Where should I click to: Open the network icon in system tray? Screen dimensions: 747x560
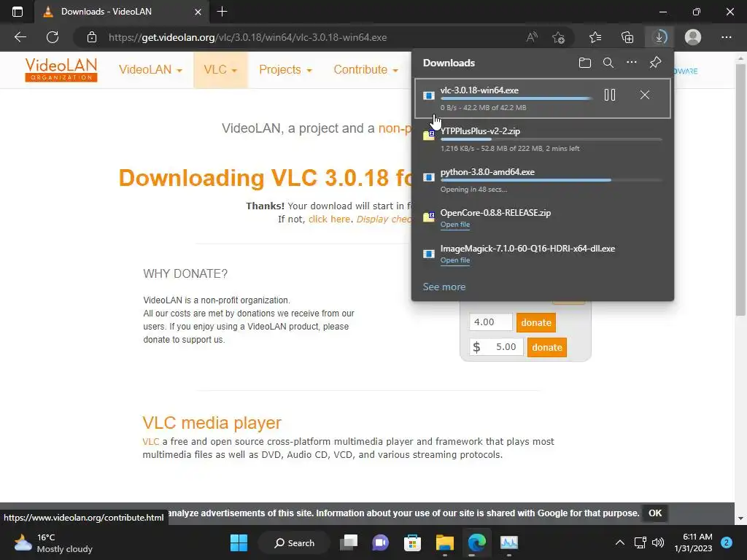640,542
